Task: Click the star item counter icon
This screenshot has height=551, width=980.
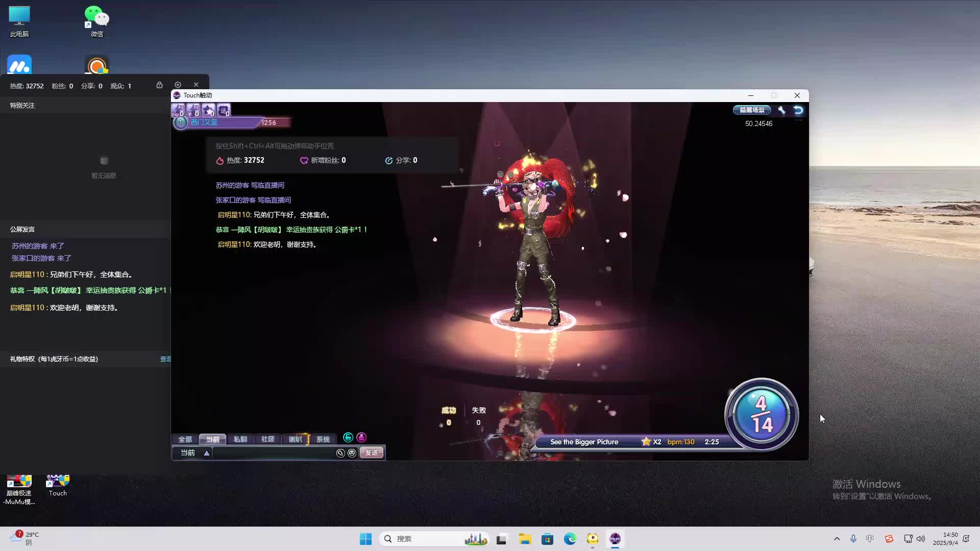Action: [x=208, y=110]
